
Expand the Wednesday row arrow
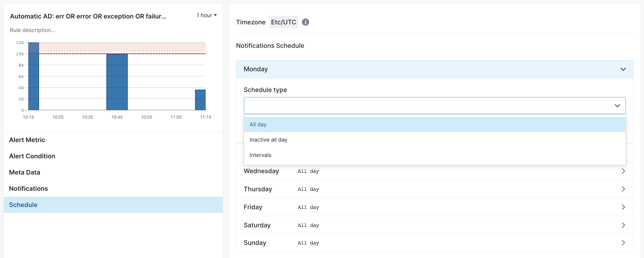tap(623, 171)
